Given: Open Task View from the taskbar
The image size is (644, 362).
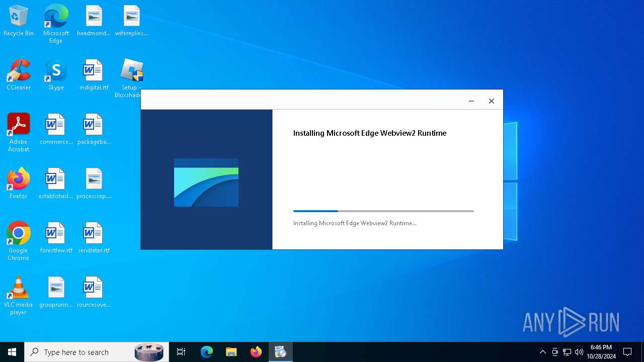Looking at the screenshot, I should [x=181, y=352].
